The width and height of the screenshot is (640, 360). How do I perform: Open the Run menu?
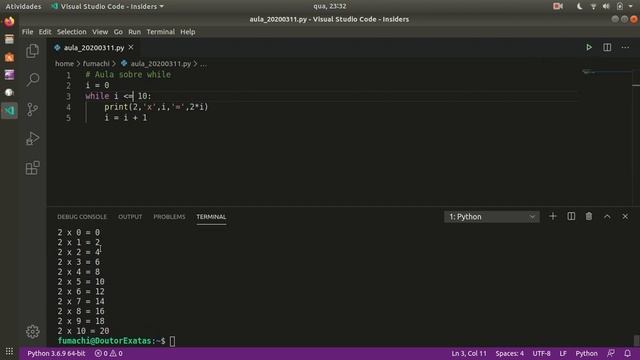tap(134, 32)
